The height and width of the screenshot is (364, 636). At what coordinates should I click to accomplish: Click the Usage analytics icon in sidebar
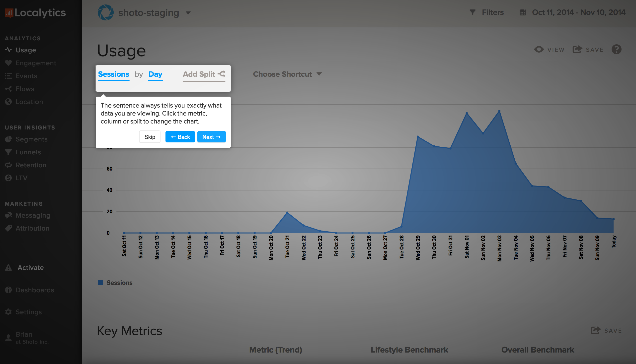point(8,50)
